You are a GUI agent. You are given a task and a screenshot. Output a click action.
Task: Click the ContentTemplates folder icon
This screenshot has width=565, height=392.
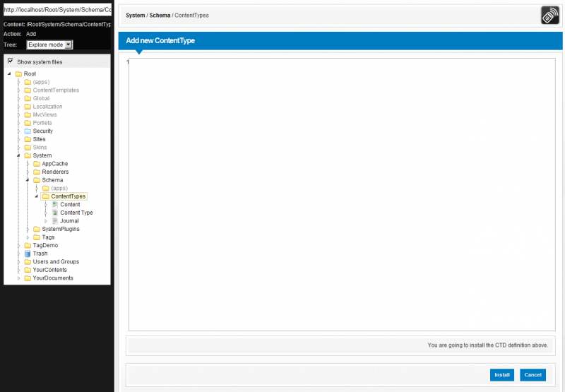28,90
